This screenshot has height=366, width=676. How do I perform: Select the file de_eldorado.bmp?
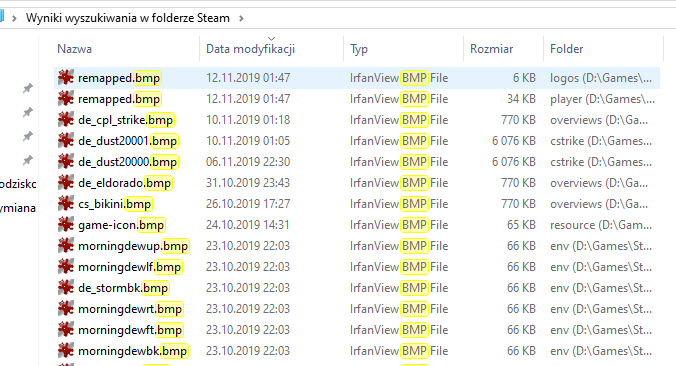coord(125,183)
